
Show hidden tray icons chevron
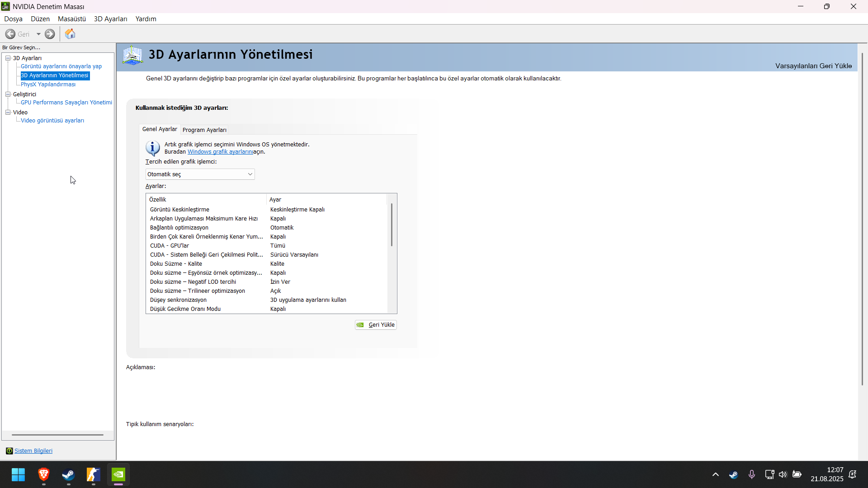(x=716, y=474)
